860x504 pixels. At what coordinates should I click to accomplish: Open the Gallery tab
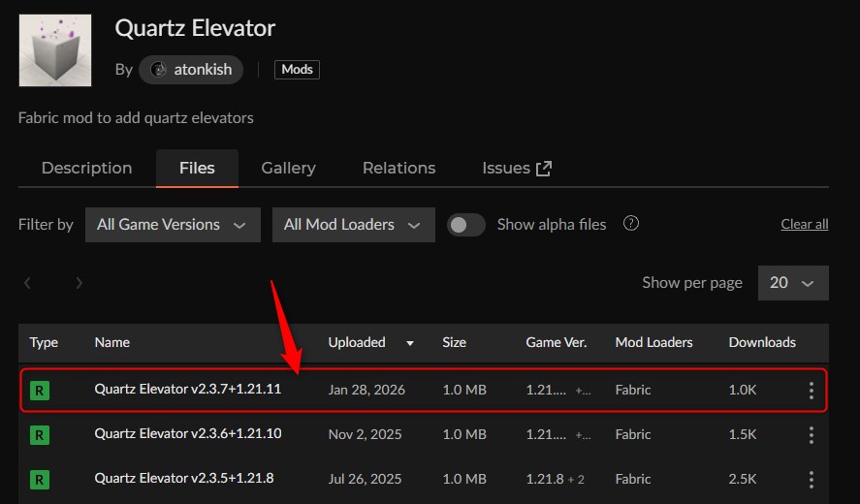coord(288,168)
